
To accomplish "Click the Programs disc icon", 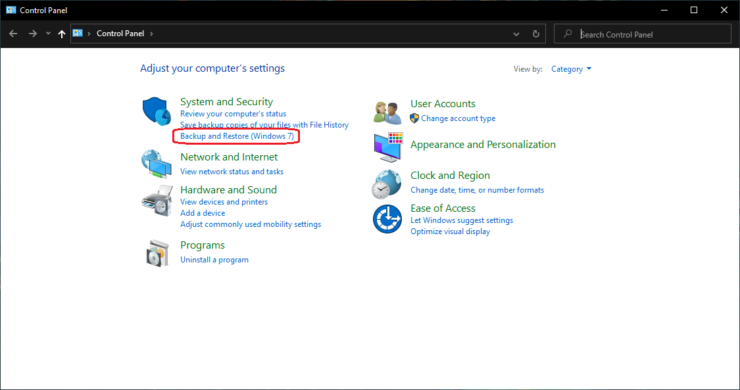I will pos(158,253).
